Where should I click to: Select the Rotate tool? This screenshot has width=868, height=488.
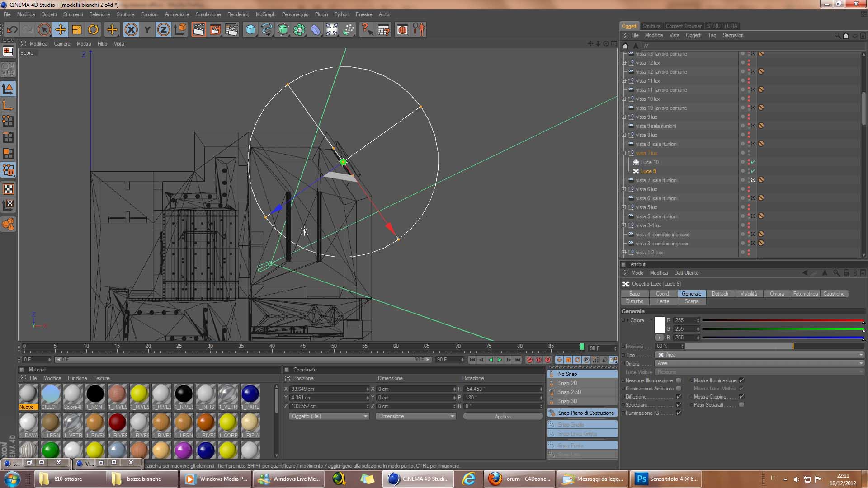[x=93, y=30]
